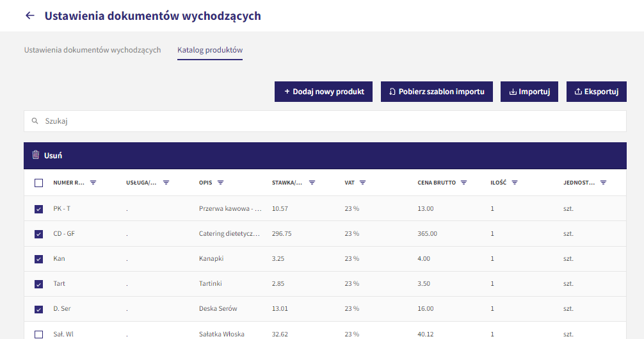
Task: Switch to Ustawienia dokumentów wychodzących tab
Action: click(x=92, y=50)
